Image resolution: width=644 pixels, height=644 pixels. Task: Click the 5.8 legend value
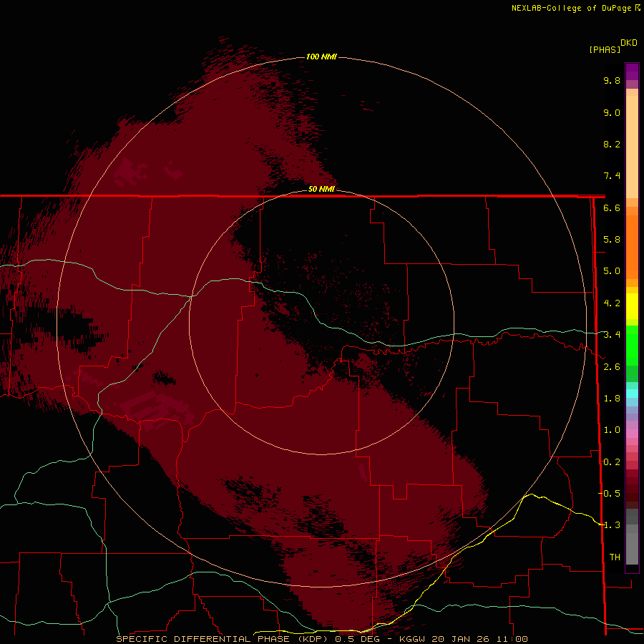pos(612,240)
